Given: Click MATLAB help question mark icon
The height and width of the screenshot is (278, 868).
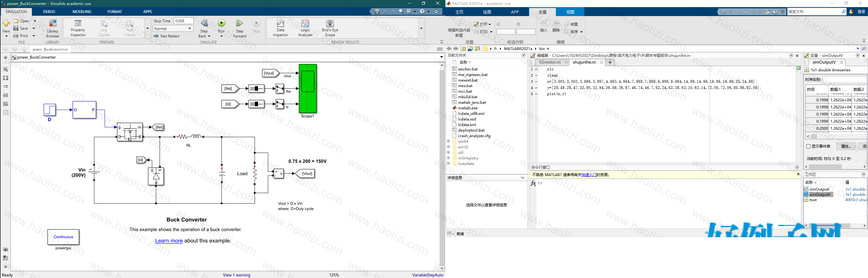Looking at the screenshot, I should coord(775,12).
